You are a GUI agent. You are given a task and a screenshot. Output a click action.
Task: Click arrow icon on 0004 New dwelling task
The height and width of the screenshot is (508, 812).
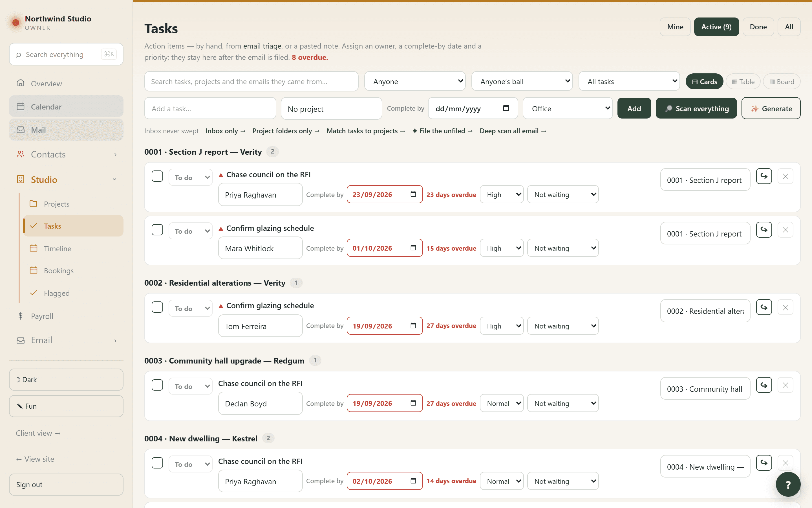[x=764, y=463]
